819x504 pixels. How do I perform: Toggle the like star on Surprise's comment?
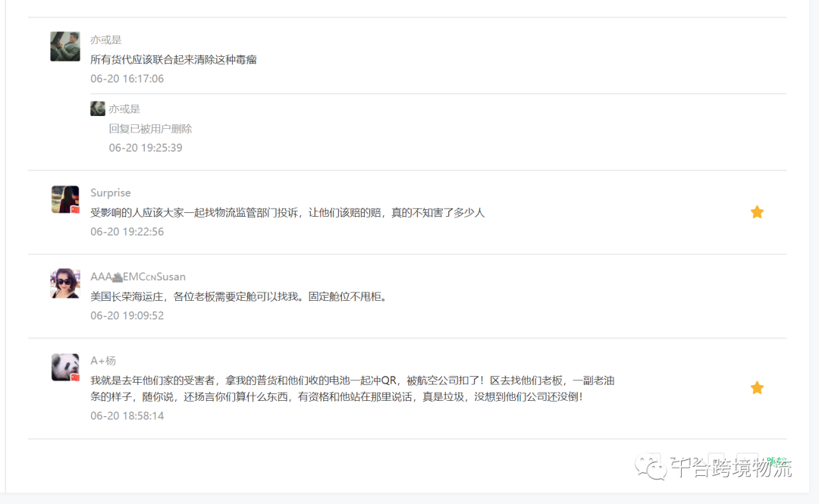pos(757,212)
